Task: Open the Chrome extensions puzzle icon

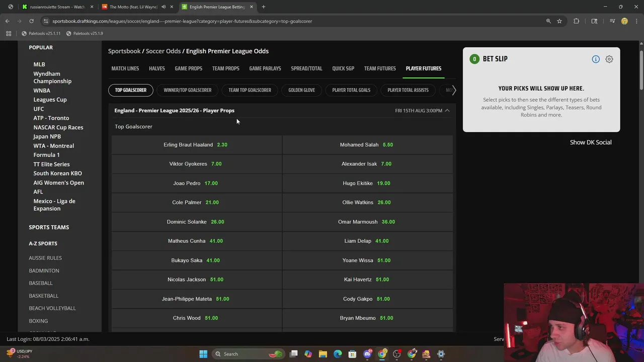Action: click(x=577, y=21)
